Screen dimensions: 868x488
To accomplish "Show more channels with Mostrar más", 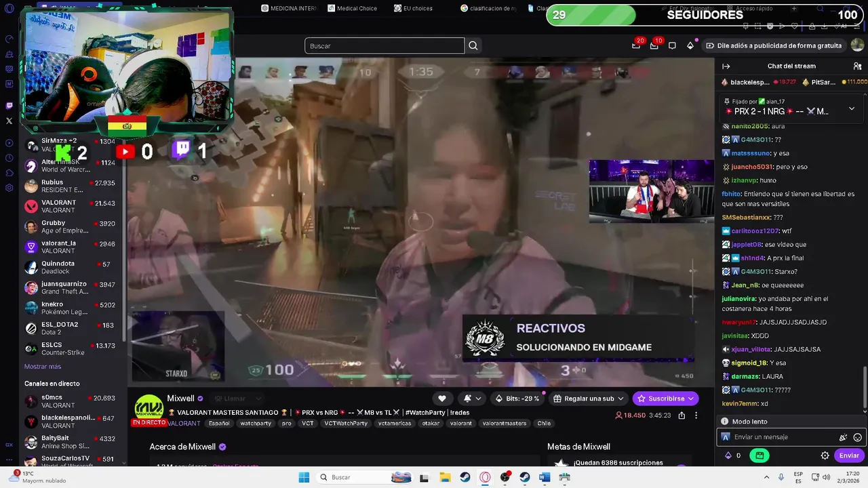I will [43, 367].
